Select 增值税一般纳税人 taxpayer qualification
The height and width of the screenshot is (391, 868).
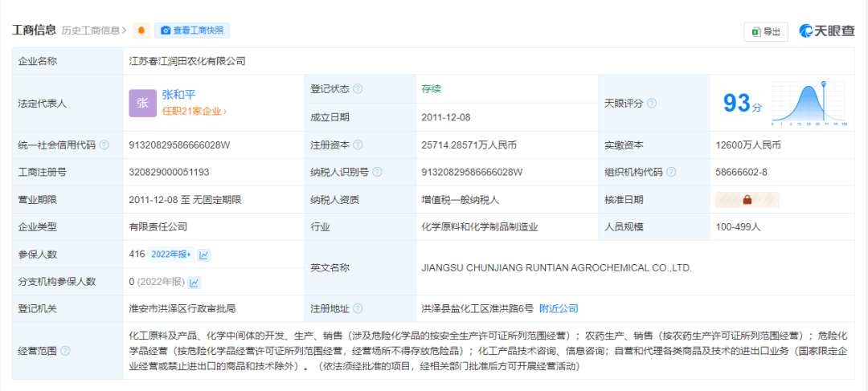(461, 200)
